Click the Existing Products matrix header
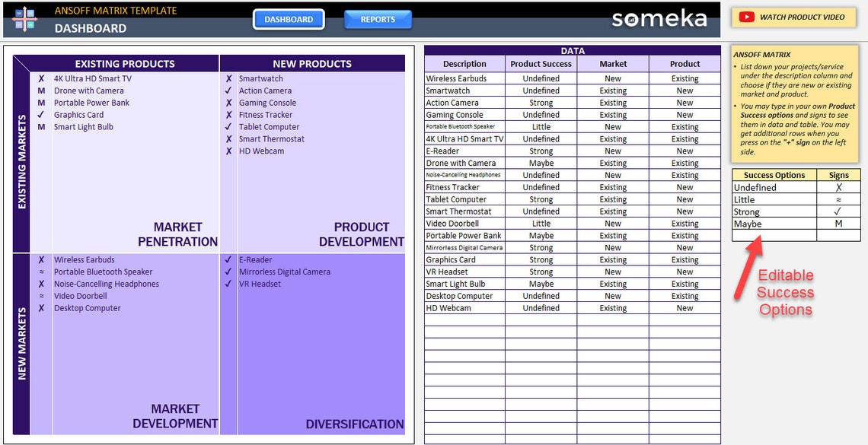The height and width of the screenshot is (445, 868). point(125,64)
